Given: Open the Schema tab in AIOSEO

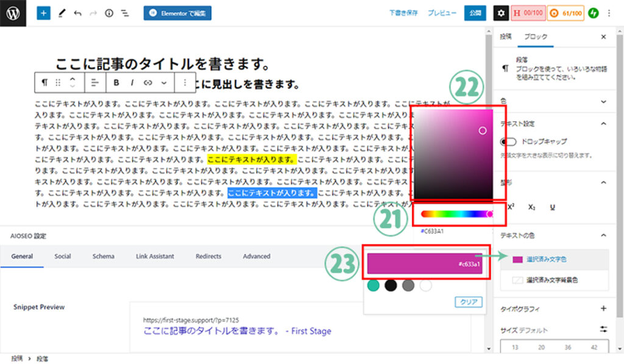Looking at the screenshot, I should tap(103, 256).
